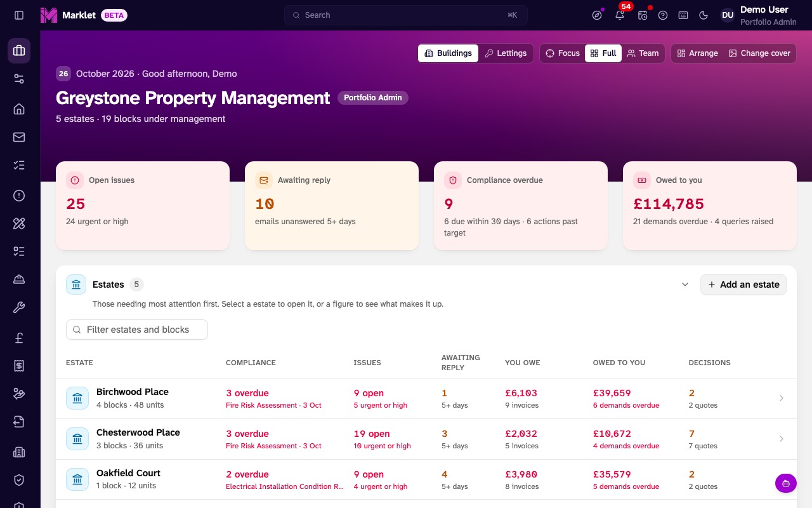Open the sliders settings sidebar icon
The image size is (812, 508).
[19, 79]
